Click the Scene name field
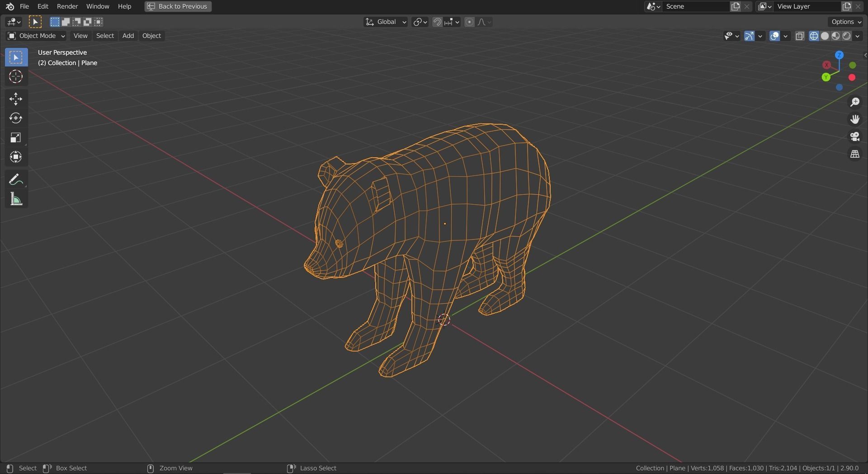The height and width of the screenshot is (474, 868). click(x=696, y=6)
